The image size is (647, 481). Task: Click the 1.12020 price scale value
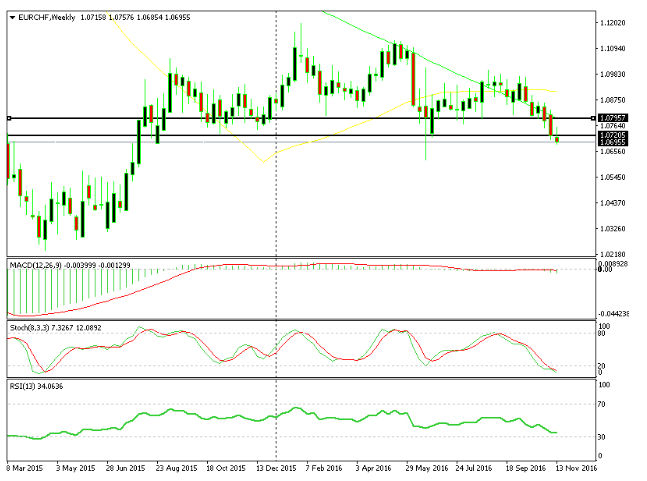[612, 23]
